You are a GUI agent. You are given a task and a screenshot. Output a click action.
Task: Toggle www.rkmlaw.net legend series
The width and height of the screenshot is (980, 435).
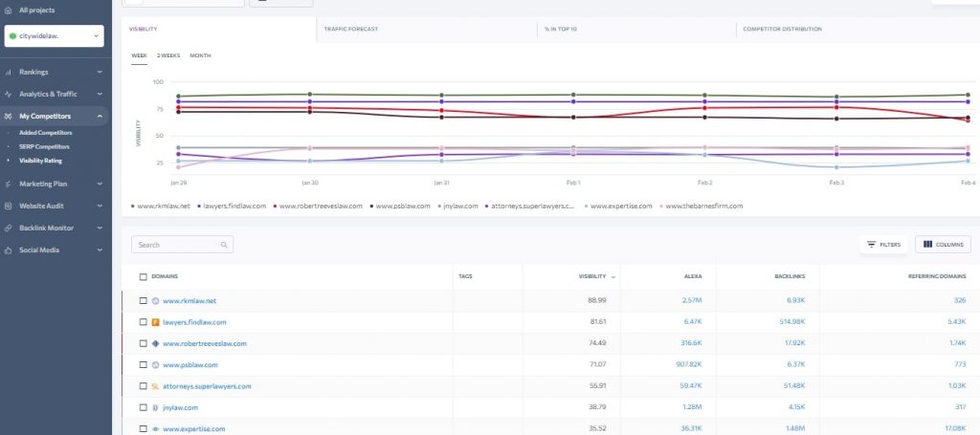pos(161,206)
